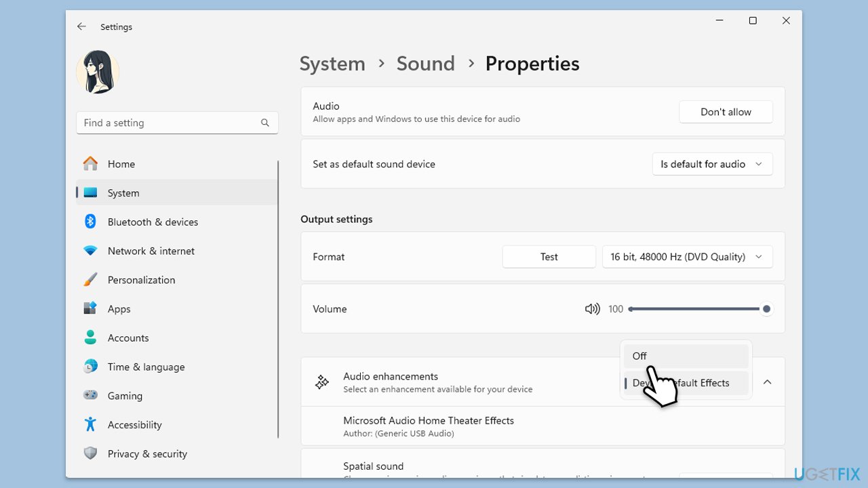The height and width of the screenshot is (488, 868).
Task: Go to System in breadcrumb
Action: [x=332, y=64]
